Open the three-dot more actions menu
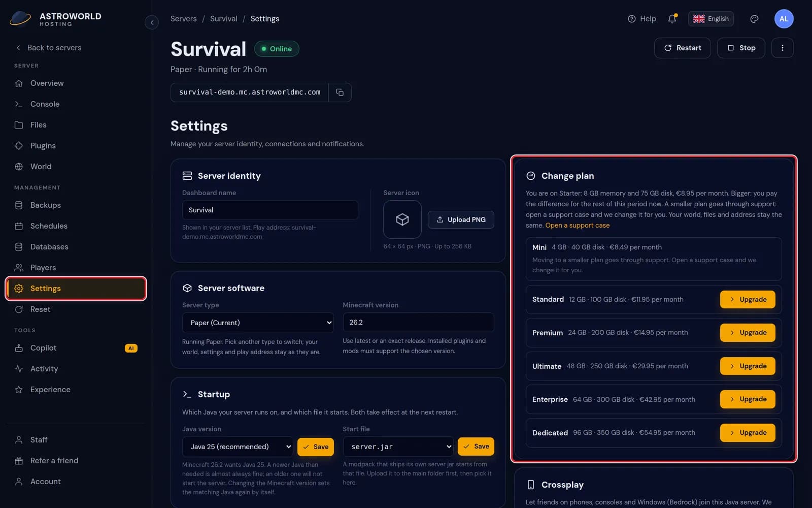Image resolution: width=812 pixels, height=508 pixels. point(782,48)
